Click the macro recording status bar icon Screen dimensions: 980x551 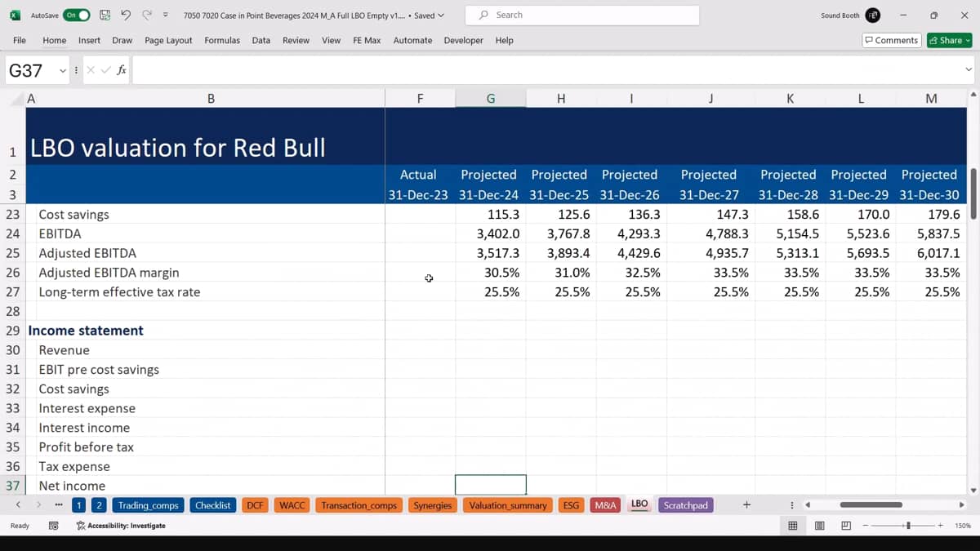point(53,526)
